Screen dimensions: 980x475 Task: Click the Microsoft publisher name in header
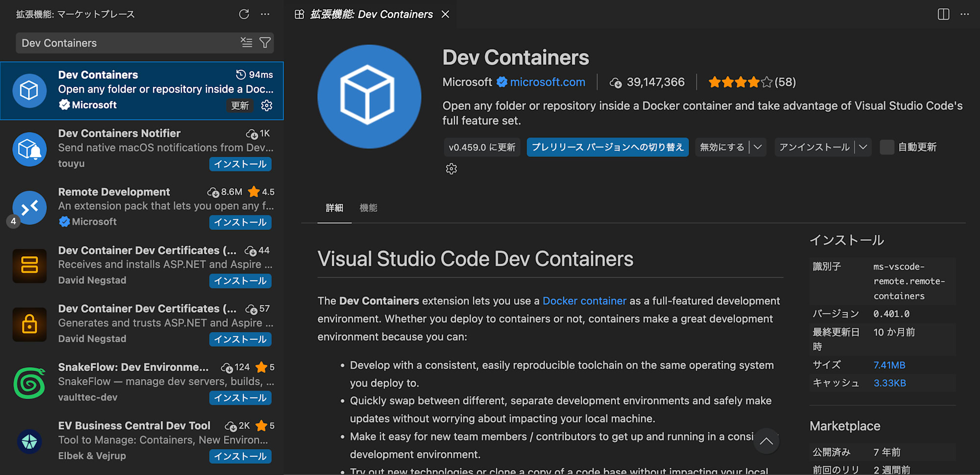pyautogui.click(x=467, y=82)
